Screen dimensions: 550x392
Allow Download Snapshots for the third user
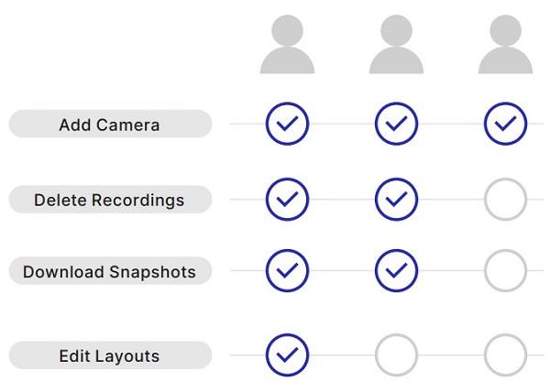tap(505, 271)
